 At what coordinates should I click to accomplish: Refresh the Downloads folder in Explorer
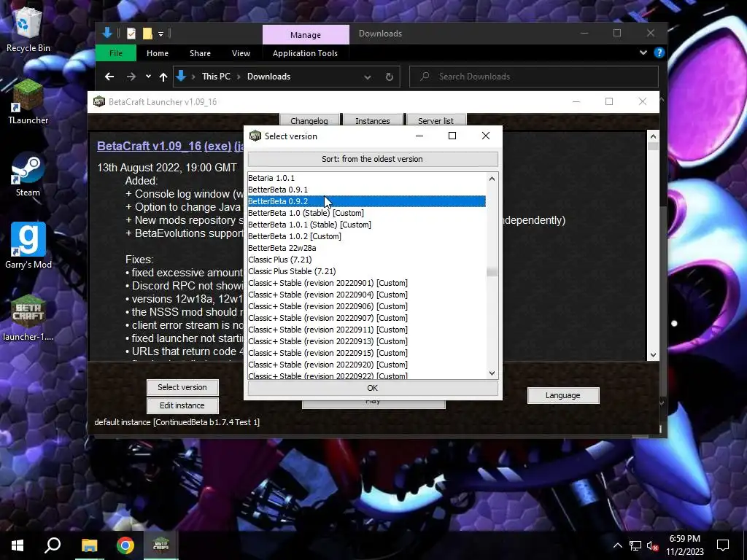pyautogui.click(x=390, y=77)
